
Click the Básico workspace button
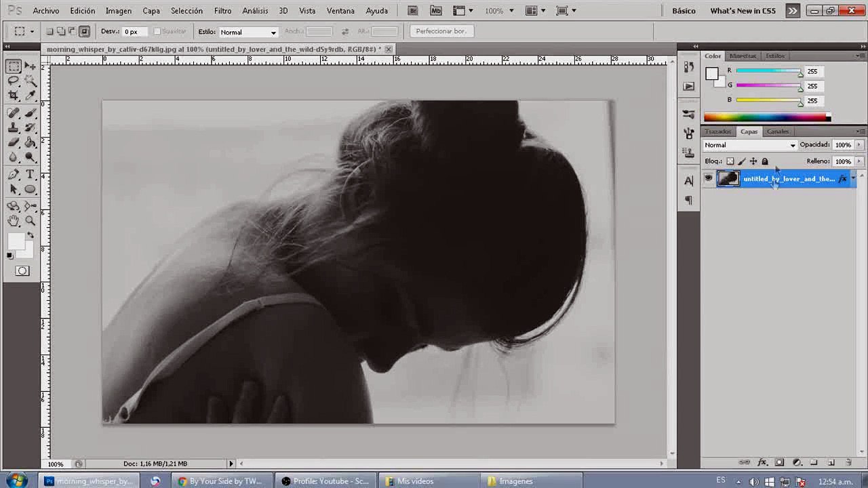(684, 11)
